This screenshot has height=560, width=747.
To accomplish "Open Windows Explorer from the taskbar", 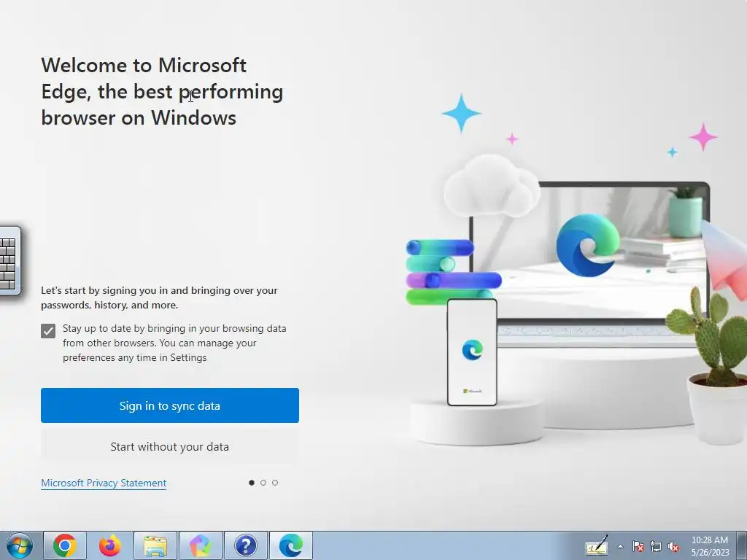I will click(155, 545).
